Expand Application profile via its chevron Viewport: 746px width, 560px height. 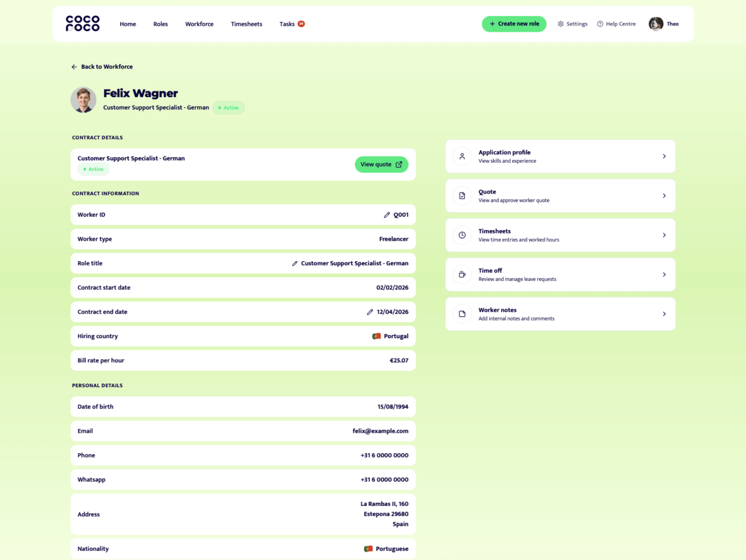click(x=664, y=157)
